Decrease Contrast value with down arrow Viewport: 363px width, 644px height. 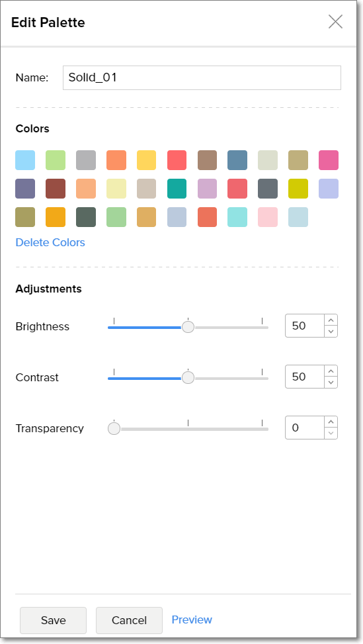(x=331, y=383)
